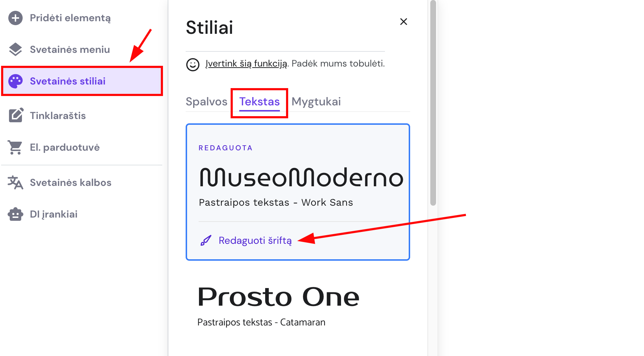Viewport: 644px width, 356px height.
Task: Select the Tekstas tab
Action: (259, 101)
